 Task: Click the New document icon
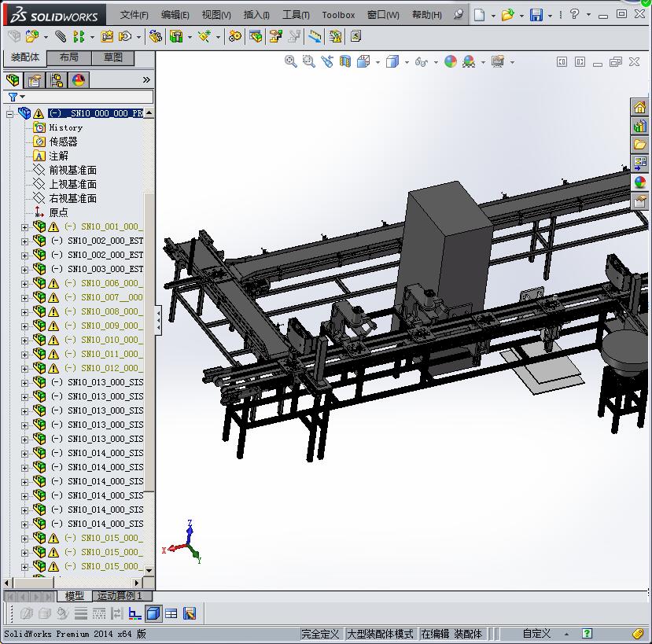480,15
